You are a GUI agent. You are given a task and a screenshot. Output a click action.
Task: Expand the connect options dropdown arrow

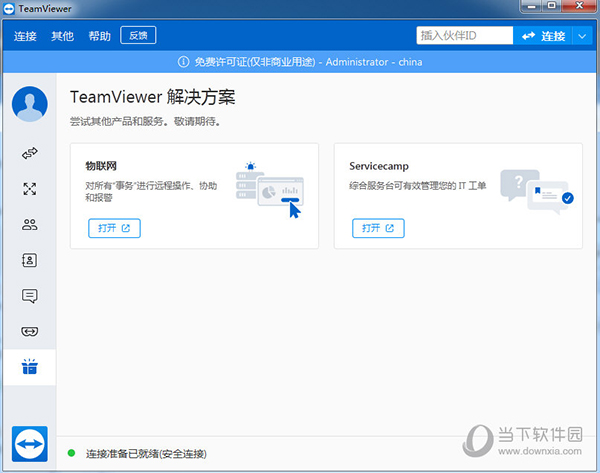[582, 36]
